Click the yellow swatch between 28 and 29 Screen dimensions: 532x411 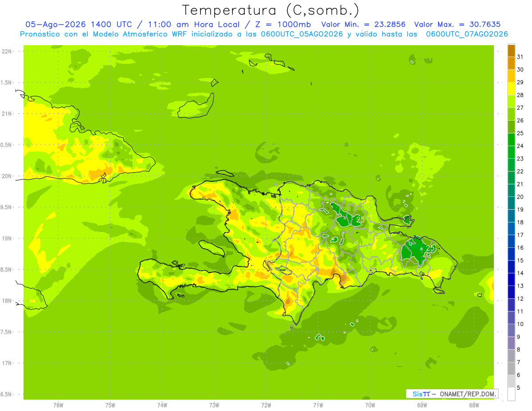[x=511, y=89]
